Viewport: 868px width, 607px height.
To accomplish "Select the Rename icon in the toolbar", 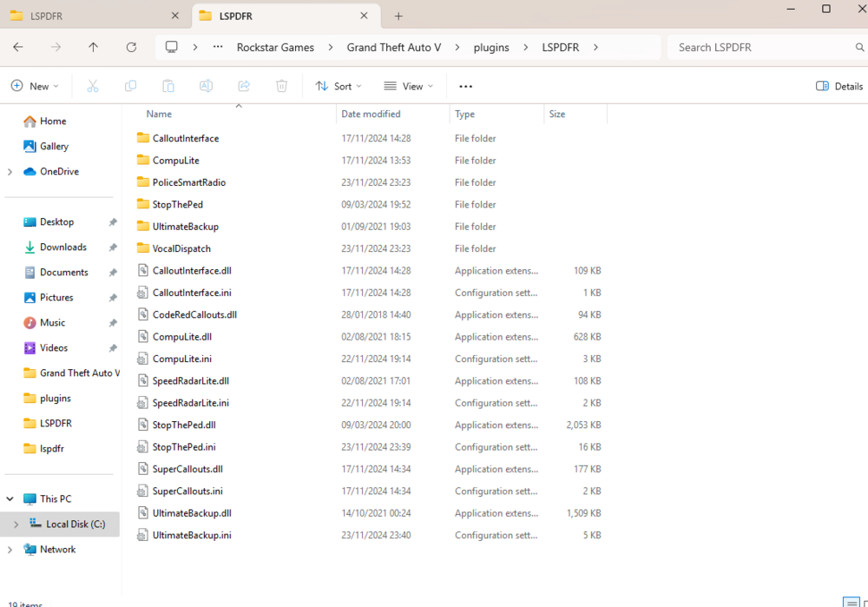I will click(205, 86).
